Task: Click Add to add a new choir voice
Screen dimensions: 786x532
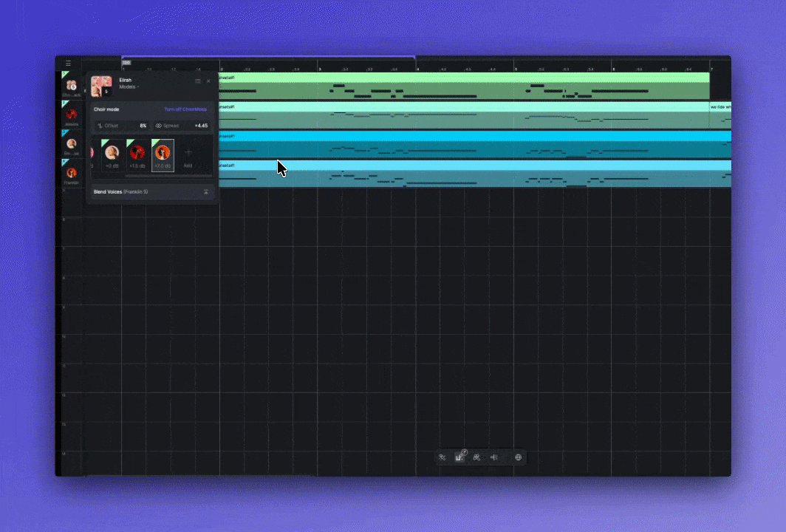Action: tap(188, 152)
